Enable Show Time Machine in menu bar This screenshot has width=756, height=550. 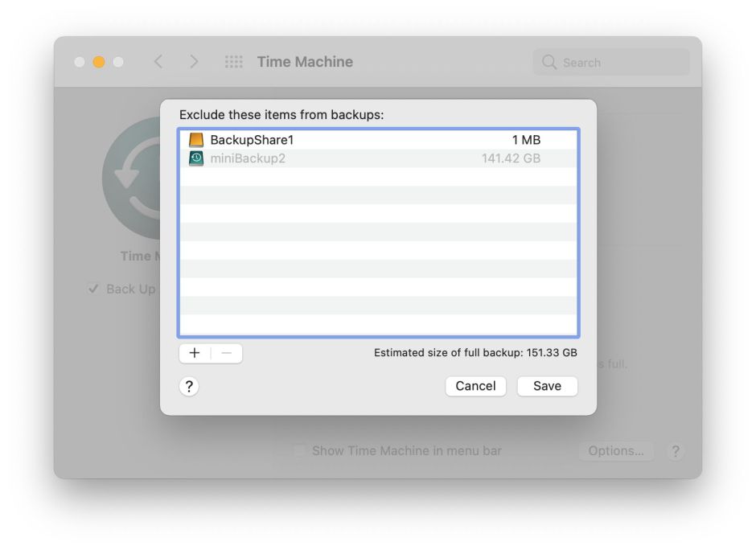click(300, 451)
